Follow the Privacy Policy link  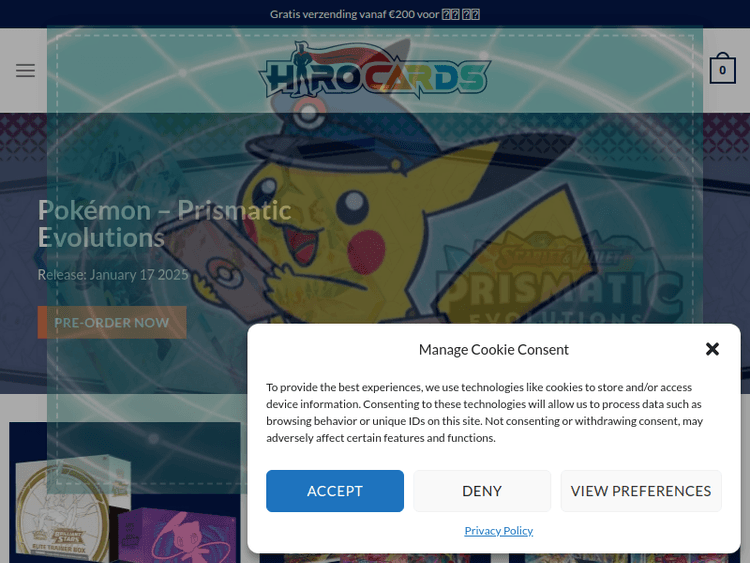coord(498,531)
